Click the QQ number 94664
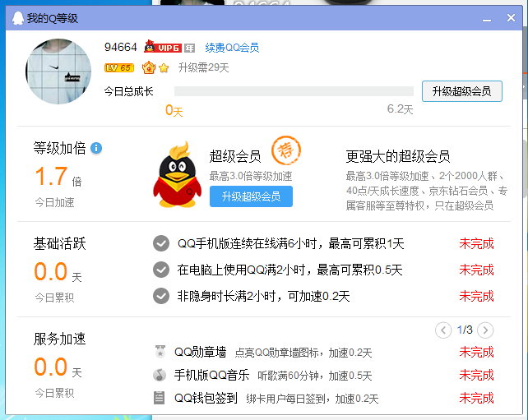This screenshot has width=528, height=420. 121,47
